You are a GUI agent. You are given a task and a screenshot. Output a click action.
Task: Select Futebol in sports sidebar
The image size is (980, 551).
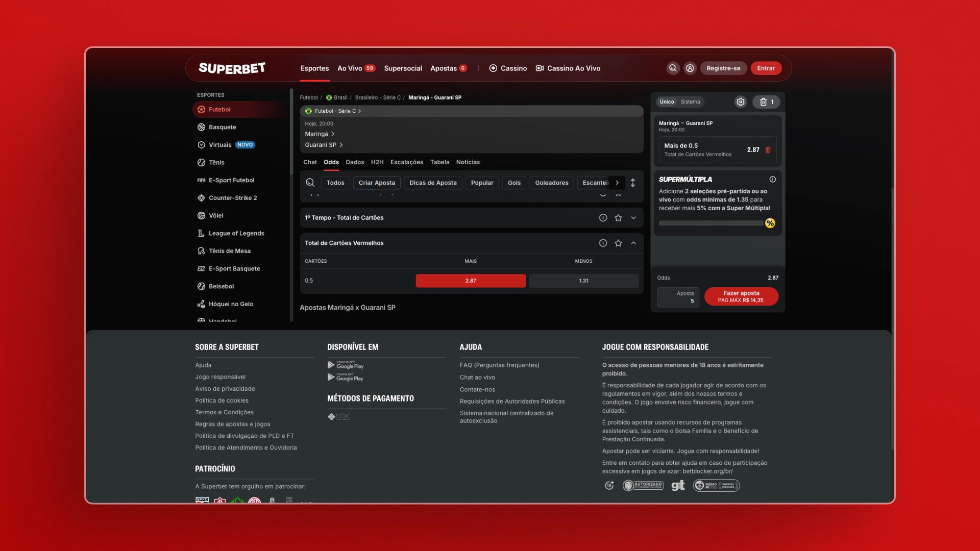[240, 109]
